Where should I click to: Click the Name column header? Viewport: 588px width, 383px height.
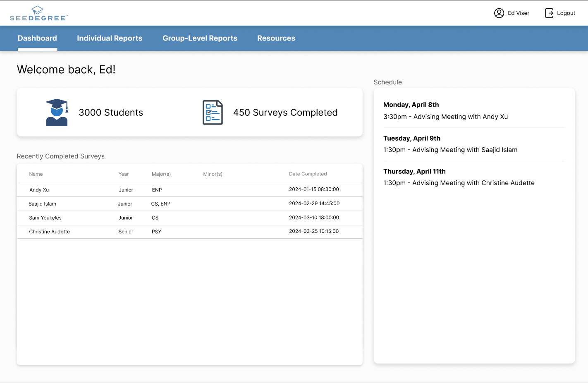pos(36,174)
